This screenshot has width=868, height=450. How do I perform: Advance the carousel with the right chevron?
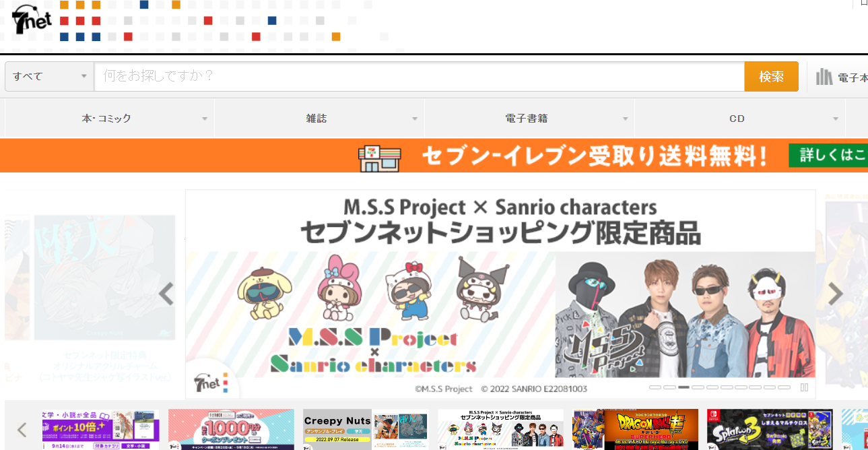pos(835,294)
